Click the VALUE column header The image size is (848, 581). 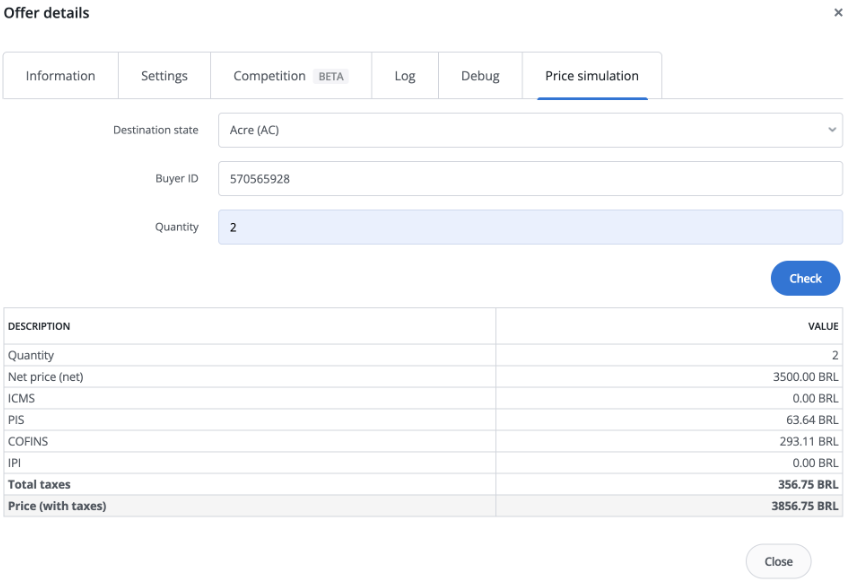pyautogui.click(x=823, y=326)
